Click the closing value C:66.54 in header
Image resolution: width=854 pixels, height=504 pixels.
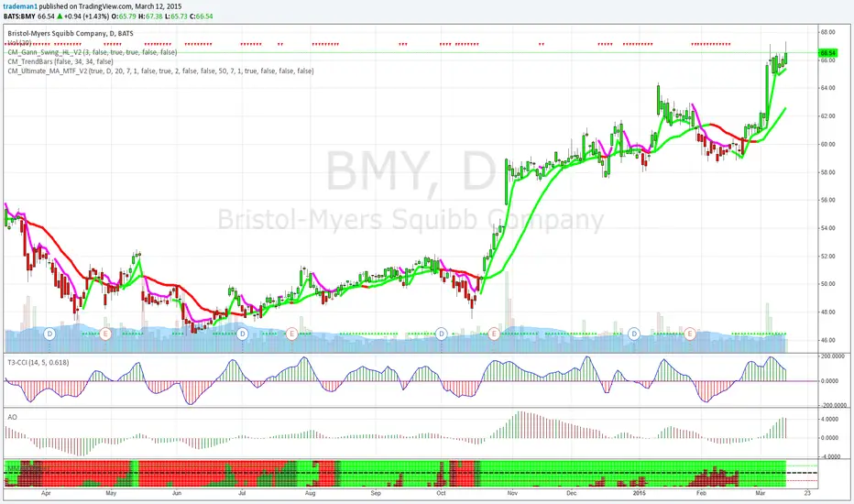click(x=202, y=16)
